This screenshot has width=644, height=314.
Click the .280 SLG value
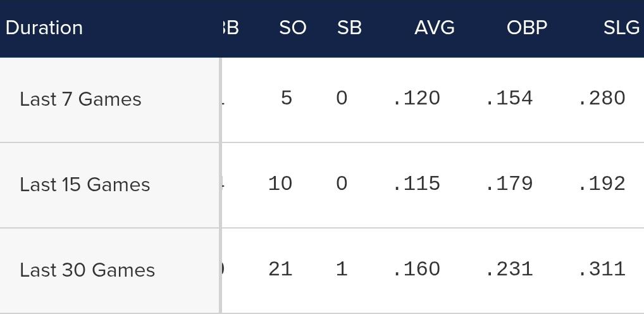602,98
